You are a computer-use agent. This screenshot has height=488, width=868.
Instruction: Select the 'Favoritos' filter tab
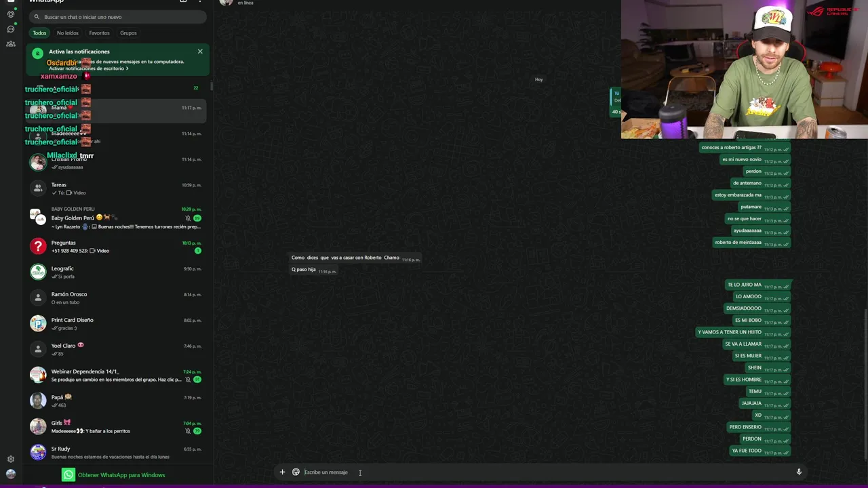click(99, 33)
